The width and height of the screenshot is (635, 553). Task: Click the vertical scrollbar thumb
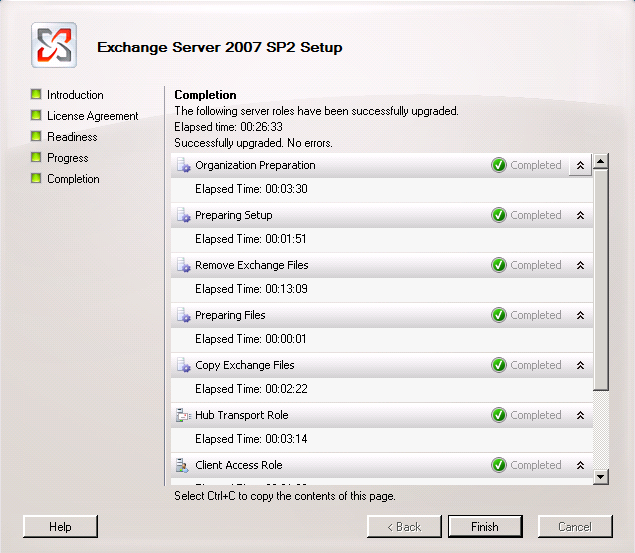point(601,279)
